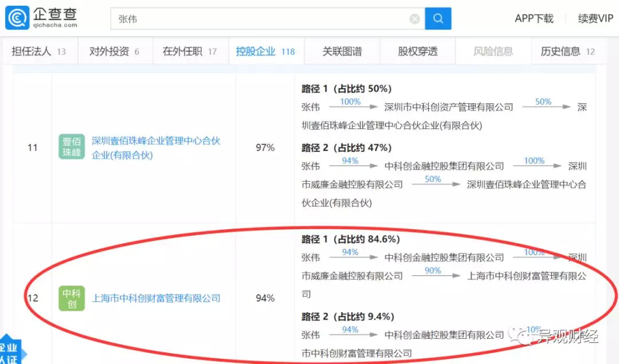Open 深圳壹佰珠峰企业管理中心合伙企业 company link
The height and width of the screenshot is (364, 619).
point(155,148)
